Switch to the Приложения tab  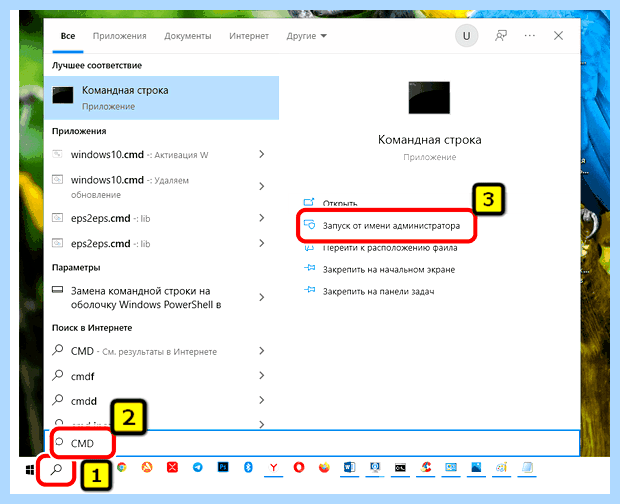119,36
